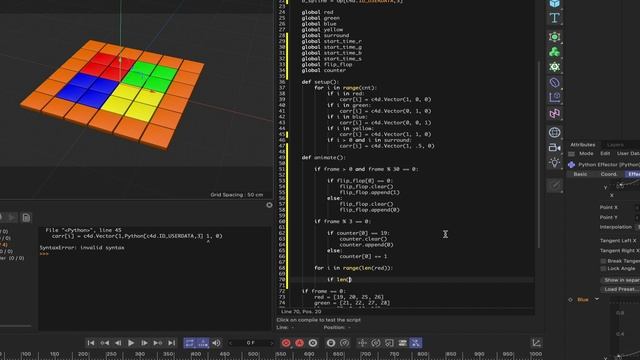Click the Load Preset button
Screen dimensions: 640x360
pyautogui.click(x=620, y=289)
